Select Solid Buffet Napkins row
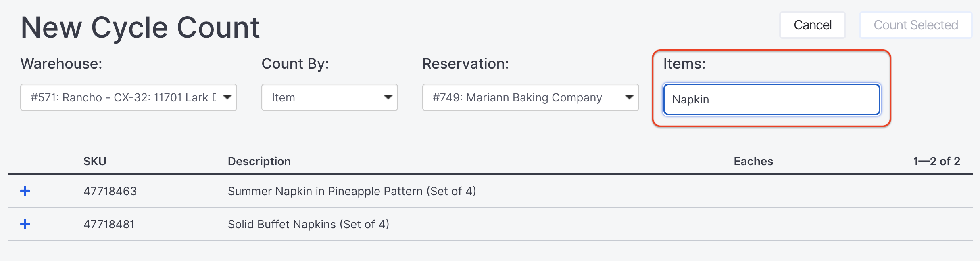Image resolution: width=980 pixels, height=261 pixels. 308,224
